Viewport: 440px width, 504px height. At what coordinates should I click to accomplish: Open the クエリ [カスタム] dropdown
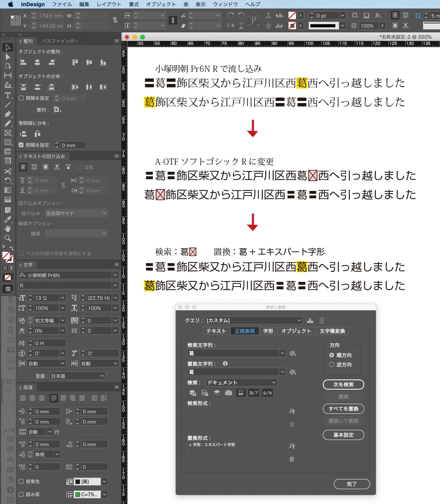tap(254, 321)
